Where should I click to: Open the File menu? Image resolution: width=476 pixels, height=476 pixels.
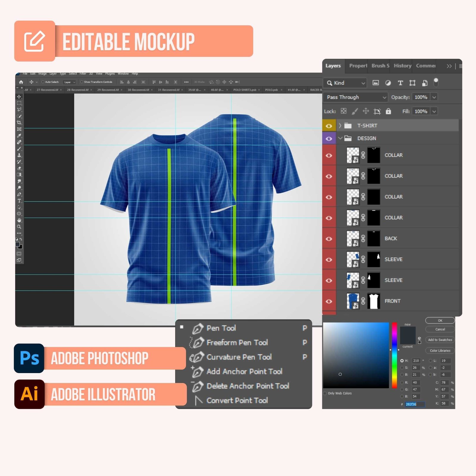coord(25,73)
